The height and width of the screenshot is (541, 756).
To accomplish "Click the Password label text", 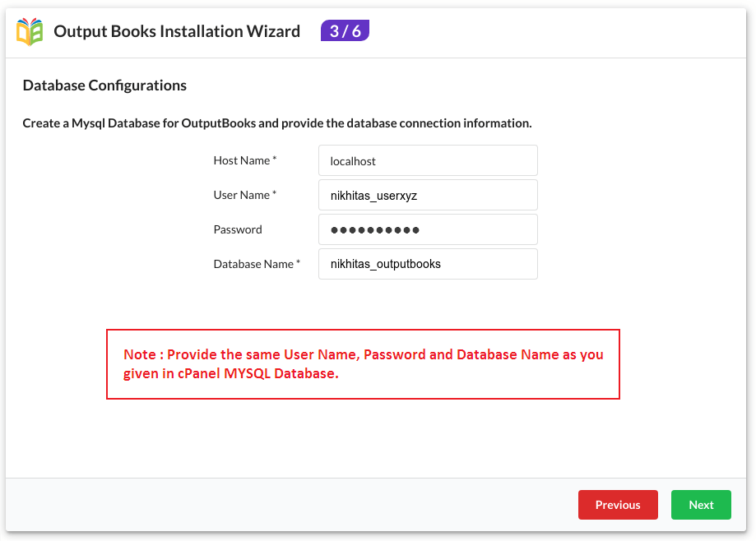I will (x=238, y=229).
